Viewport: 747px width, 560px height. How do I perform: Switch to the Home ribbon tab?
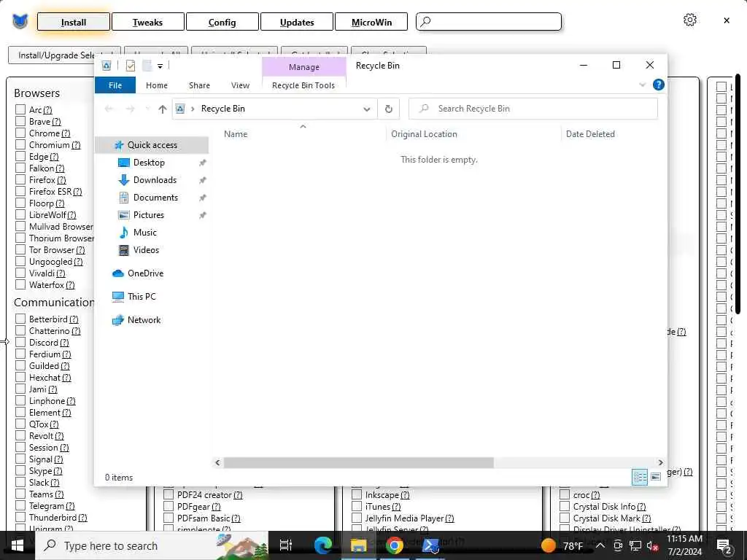pyautogui.click(x=157, y=85)
